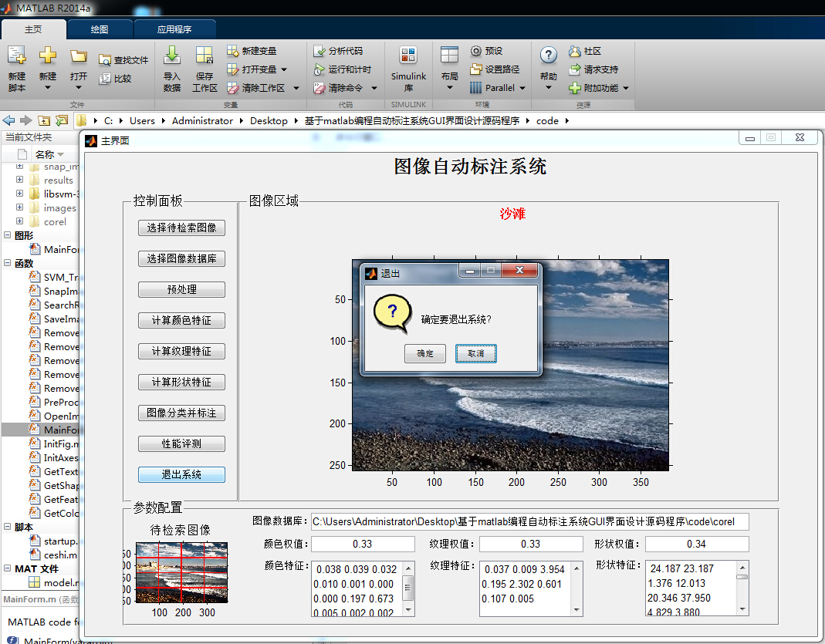Open the 打开变量 dropdown
The height and width of the screenshot is (644, 825).
pyautogui.click(x=284, y=69)
